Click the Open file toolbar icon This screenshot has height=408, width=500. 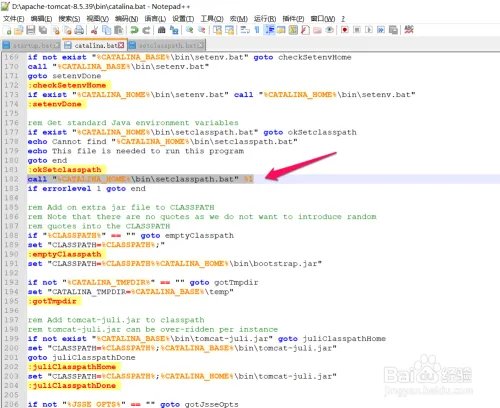coord(19,30)
